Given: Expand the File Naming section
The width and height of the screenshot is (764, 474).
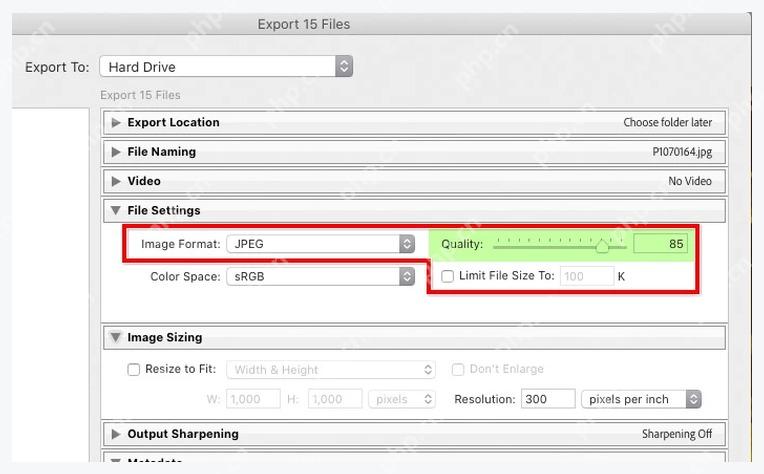Looking at the screenshot, I should [x=116, y=152].
